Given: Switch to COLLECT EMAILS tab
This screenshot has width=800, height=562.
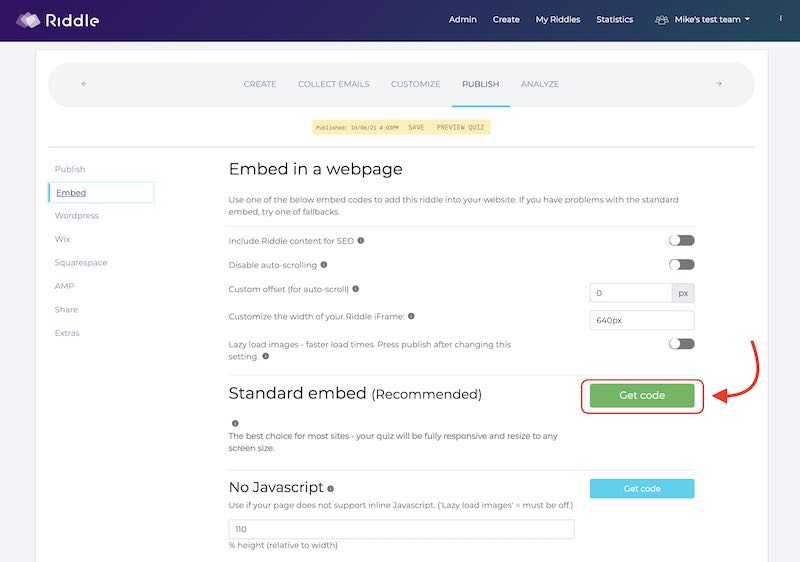Looking at the screenshot, I should click(334, 84).
